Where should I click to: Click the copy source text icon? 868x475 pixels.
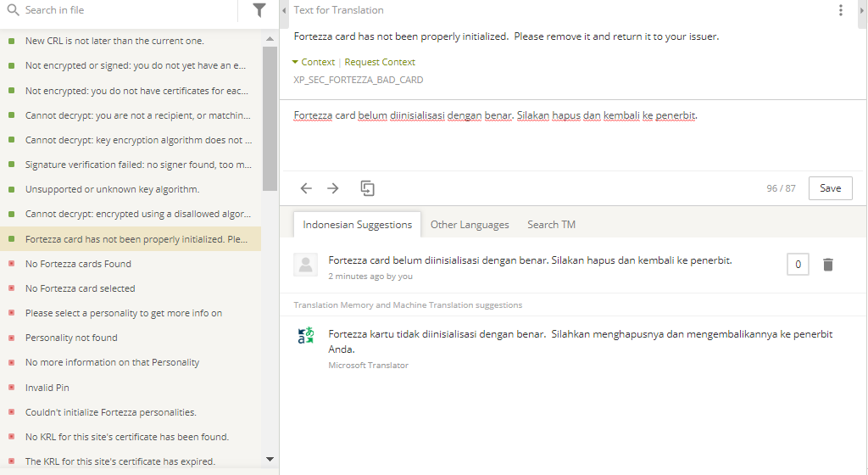pyautogui.click(x=367, y=188)
